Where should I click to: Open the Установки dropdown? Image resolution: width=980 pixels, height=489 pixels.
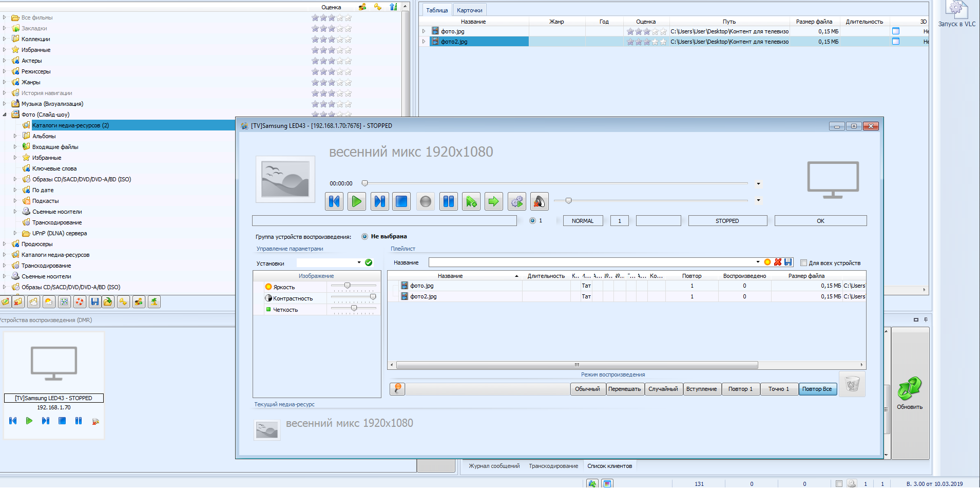click(x=359, y=262)
